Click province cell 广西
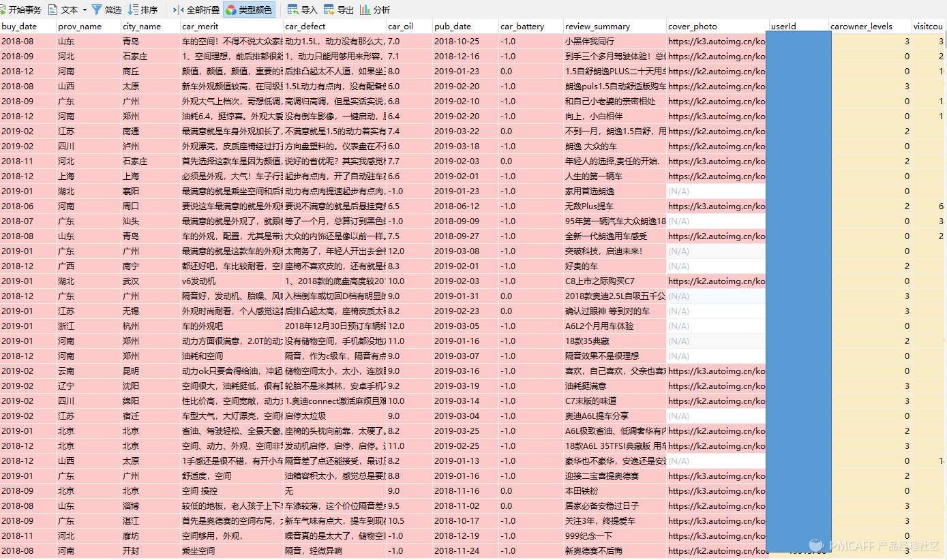The height and width of the screenshot is (560, 947). point(89,266)
